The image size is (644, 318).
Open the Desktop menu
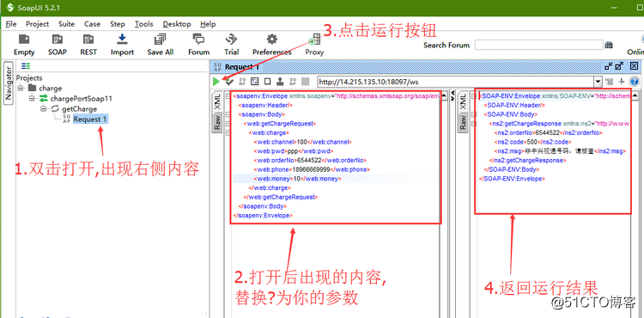point(177,24)
